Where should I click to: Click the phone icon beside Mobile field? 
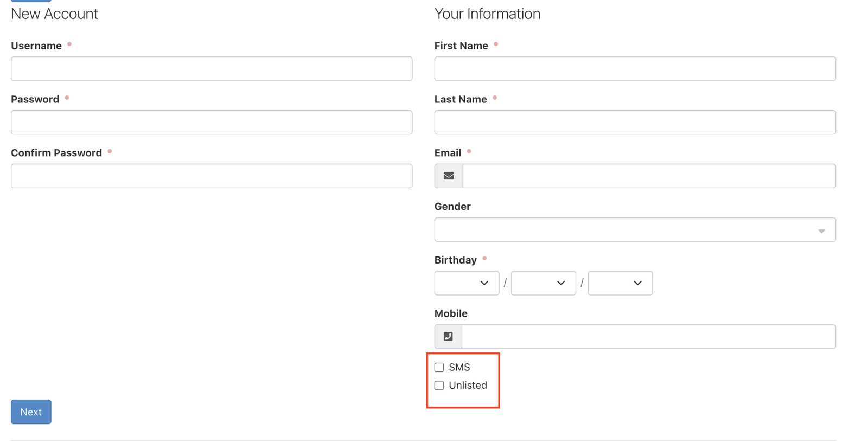point(448,337)
